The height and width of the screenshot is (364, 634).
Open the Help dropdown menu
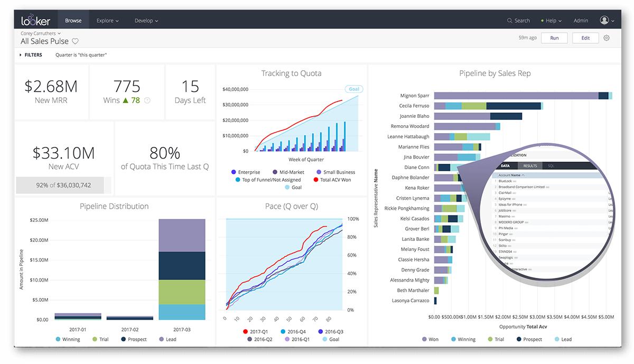pyautogui.click(x=551, y=21)
